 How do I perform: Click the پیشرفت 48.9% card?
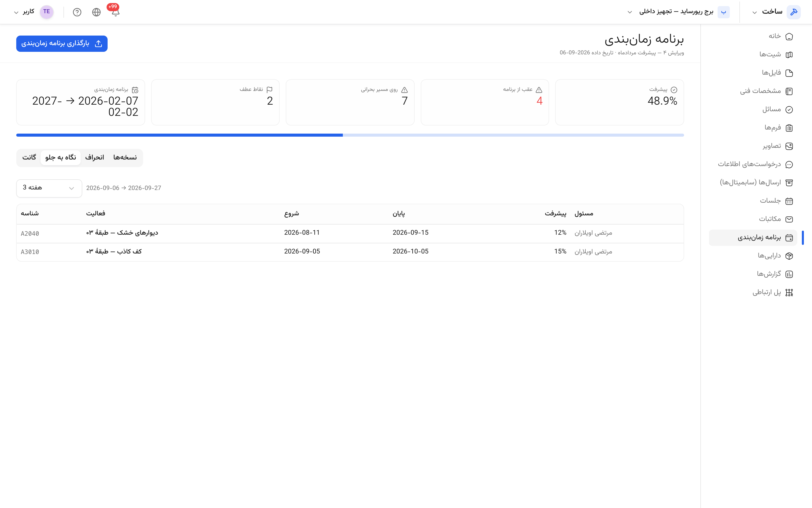pos(619,102)
